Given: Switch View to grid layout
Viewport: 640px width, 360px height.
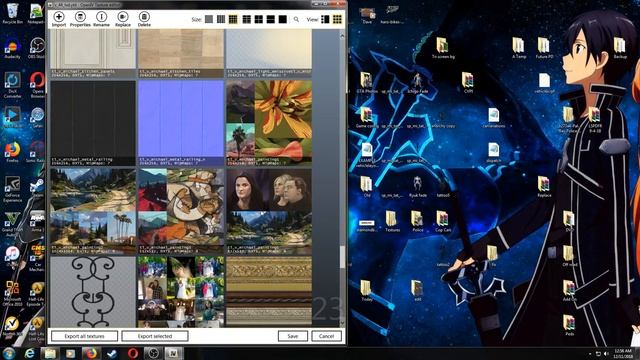Looking at the screenshot, I should click(337, 19).
